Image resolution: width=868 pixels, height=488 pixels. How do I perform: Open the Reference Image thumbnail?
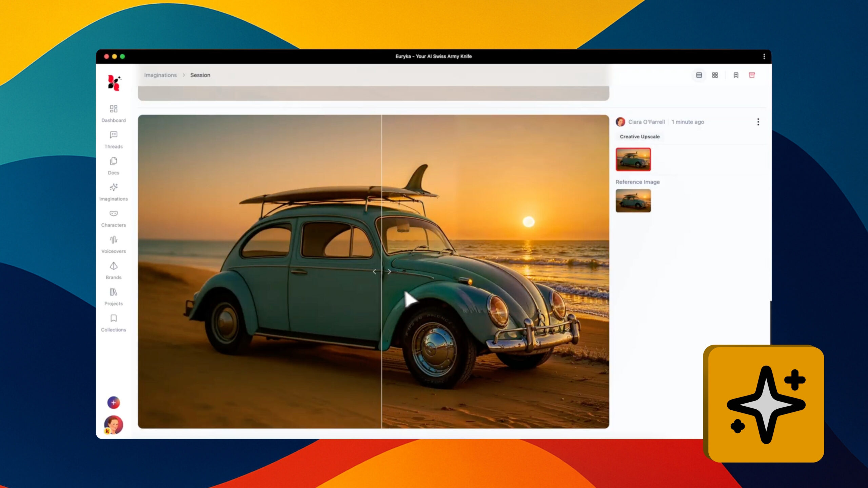(633, 201)
